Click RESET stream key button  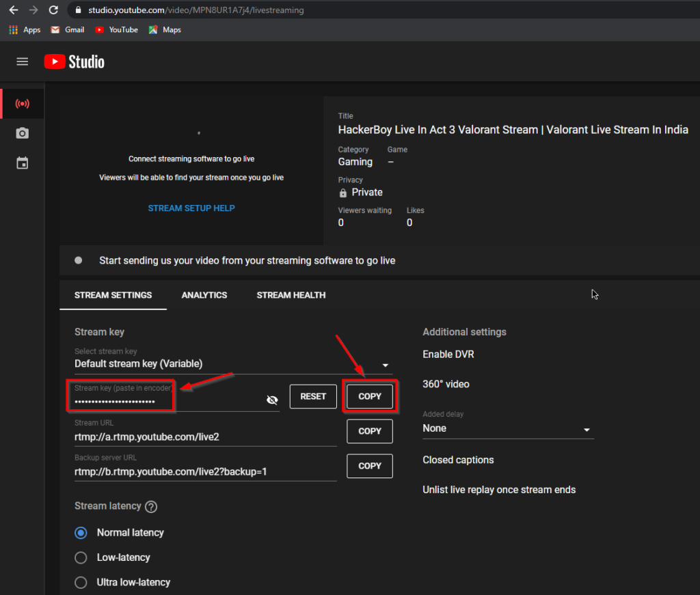pyautogui.click(x=313, y=396)
